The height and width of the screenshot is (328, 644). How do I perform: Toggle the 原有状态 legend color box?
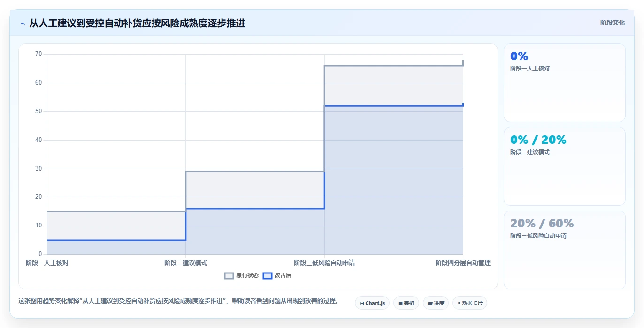click(229, 276)
